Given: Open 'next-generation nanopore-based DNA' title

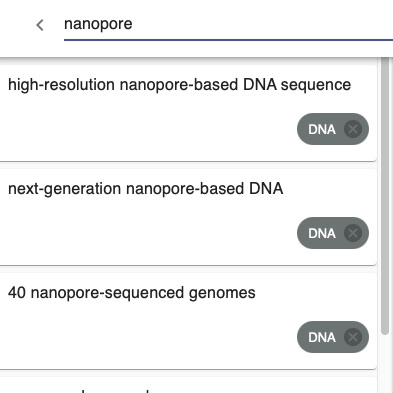Looking at the screenshot, I should (145, 189).
